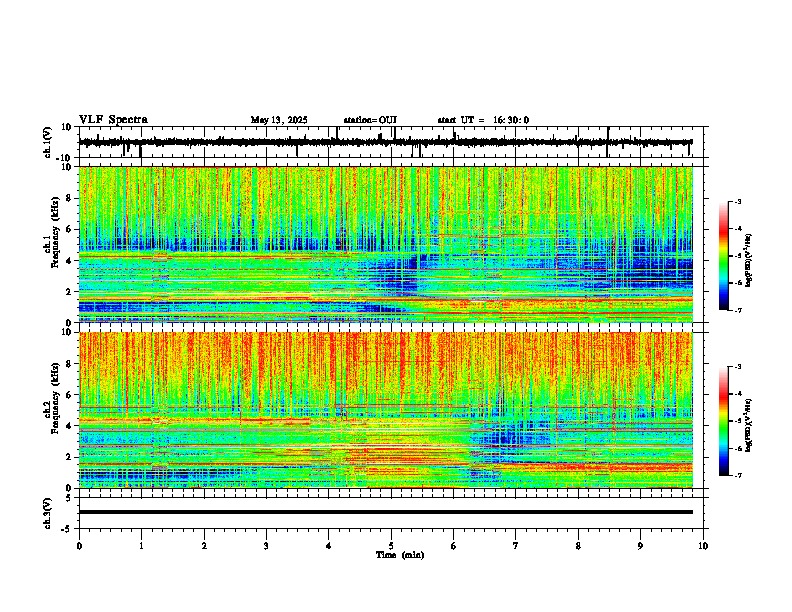
Task: Click the "VLF Spectra" title text
Action: click(113, 120)
